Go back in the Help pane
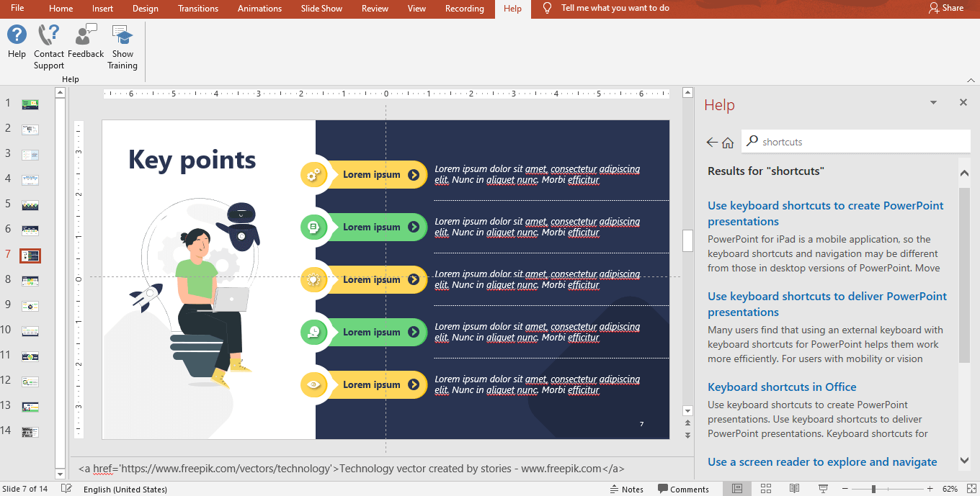This screenshot has width=980, height=496. 712,142
